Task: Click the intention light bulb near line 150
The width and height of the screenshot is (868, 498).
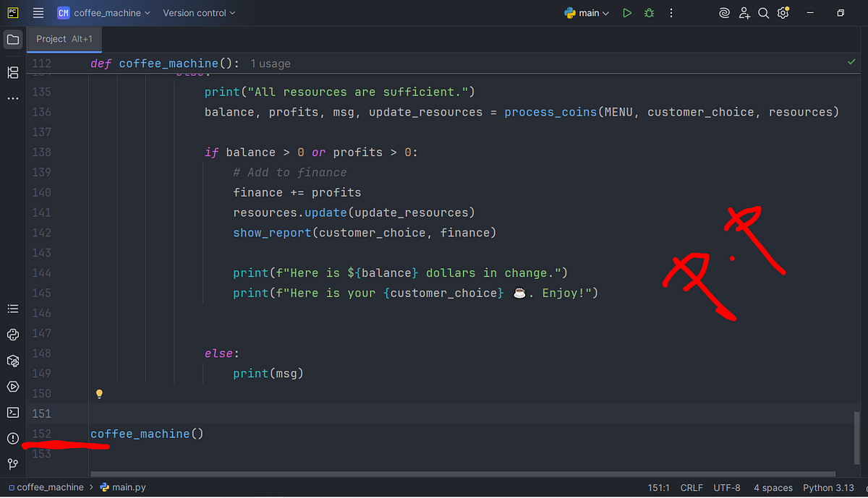Action: click(99, 393)
